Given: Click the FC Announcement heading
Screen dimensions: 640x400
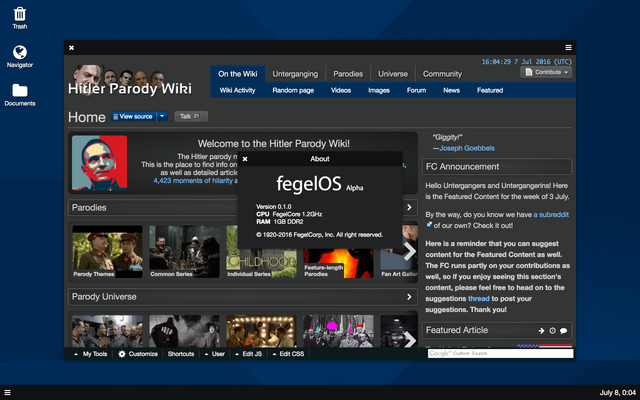Looking at the screenshot, I should (x=462, y=167).
